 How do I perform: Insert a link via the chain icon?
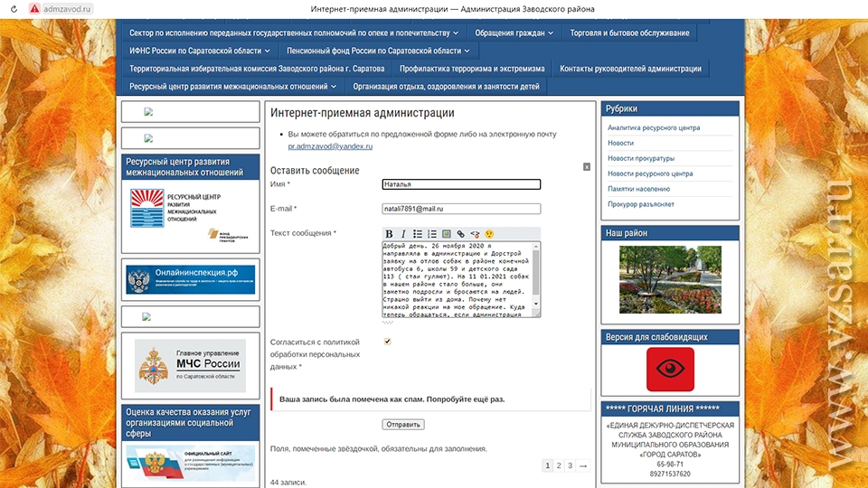(x=460, y=234)
